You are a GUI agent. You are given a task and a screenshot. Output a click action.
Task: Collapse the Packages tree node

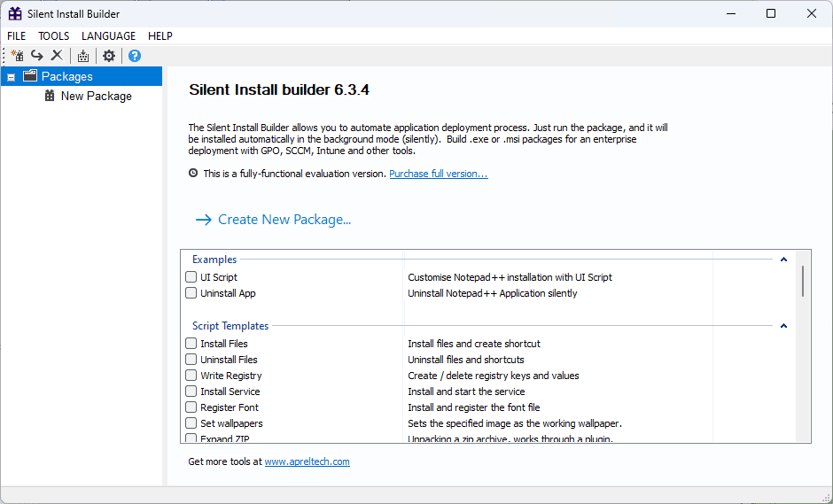click(11, 77)
